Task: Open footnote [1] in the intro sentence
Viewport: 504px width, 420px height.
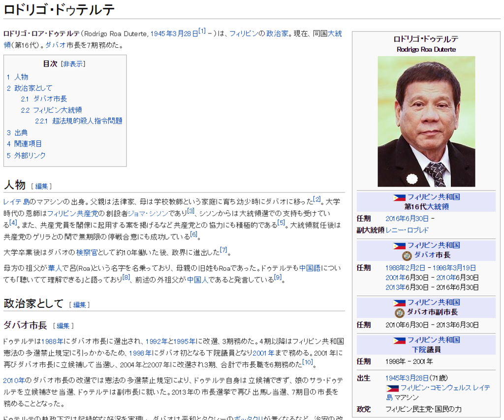Action: [202, 31]
